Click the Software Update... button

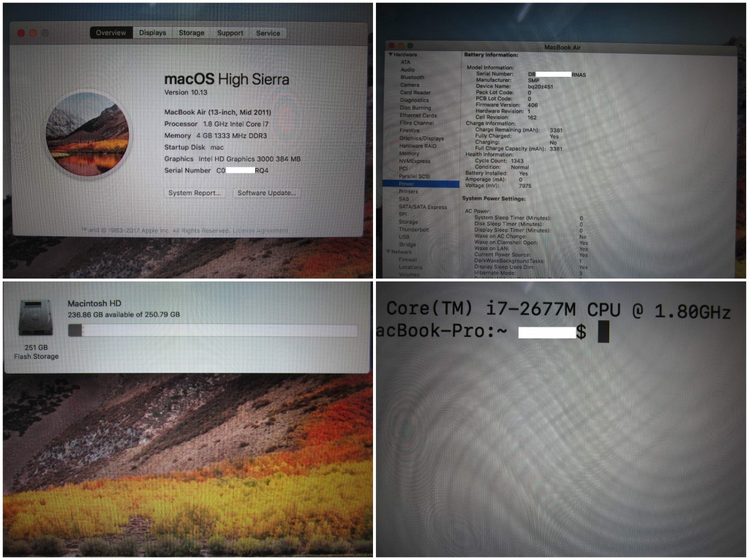(x=266, y=193)
